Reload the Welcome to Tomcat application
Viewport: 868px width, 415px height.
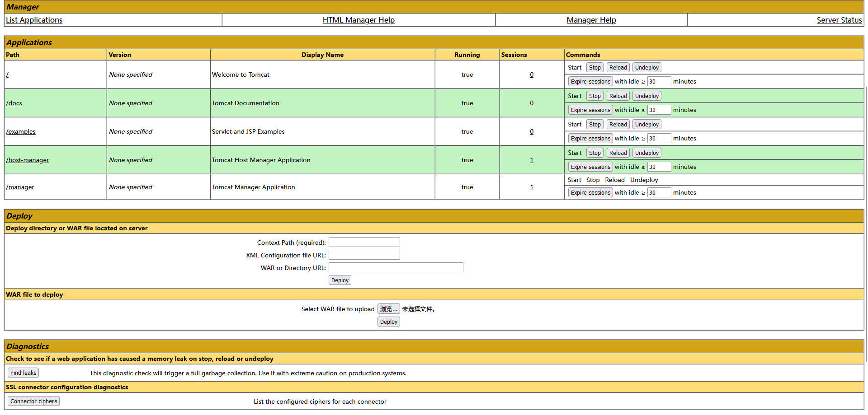pyautogui.click(x=618, y=67)
